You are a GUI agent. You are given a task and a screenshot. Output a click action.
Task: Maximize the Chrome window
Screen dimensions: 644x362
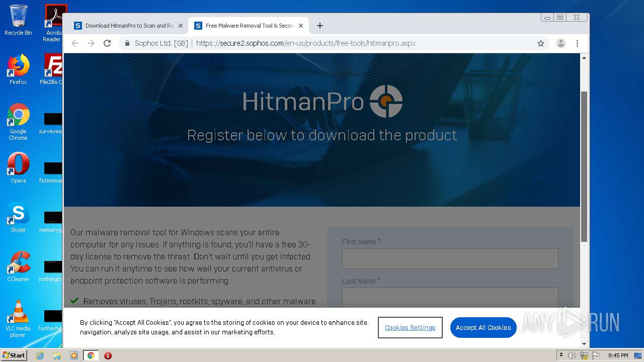pyautogui.click(x=560, y=17)
